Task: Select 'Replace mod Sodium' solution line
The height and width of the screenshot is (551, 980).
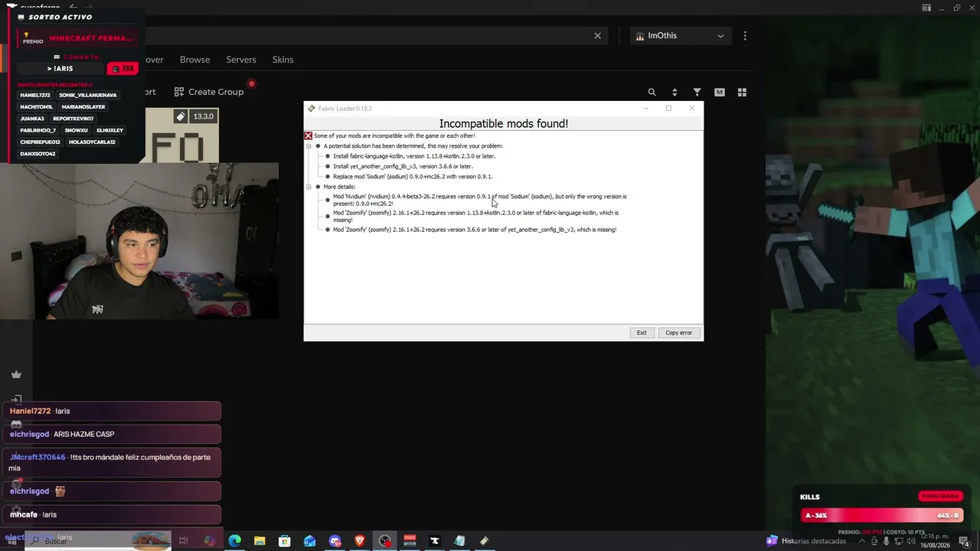Action: tap(413, 177)
